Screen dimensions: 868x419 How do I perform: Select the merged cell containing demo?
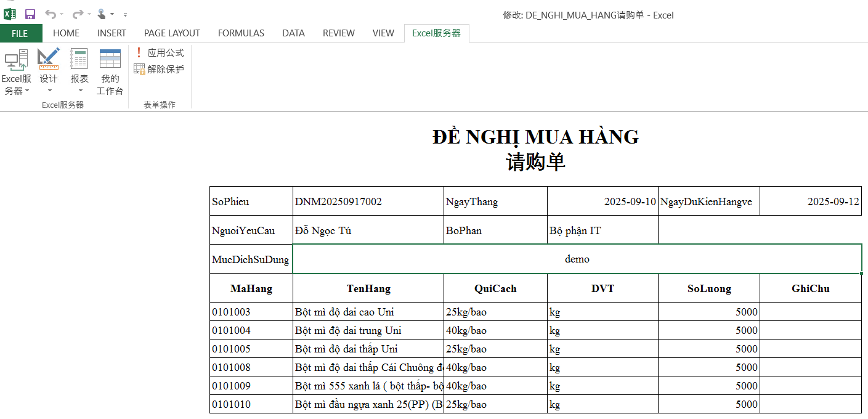[x=577, y=259]
